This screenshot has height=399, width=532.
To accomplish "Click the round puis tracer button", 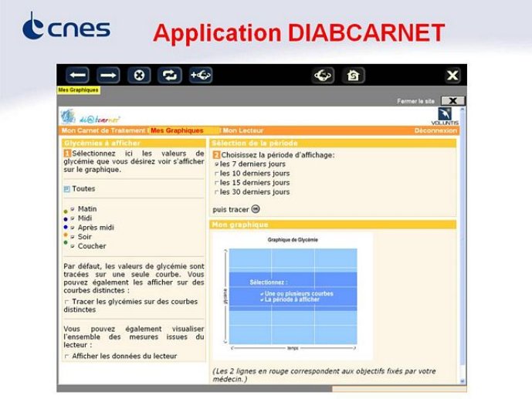I will [x=256, y=209].
